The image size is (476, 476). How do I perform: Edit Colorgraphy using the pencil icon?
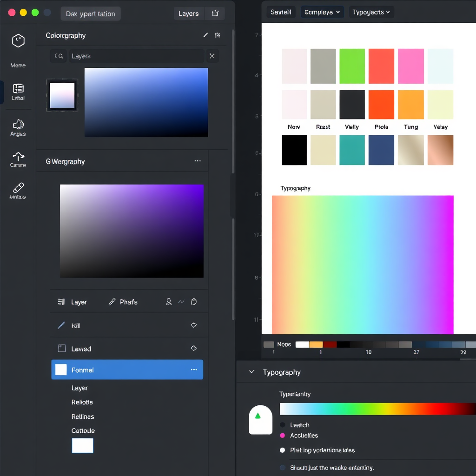(205, 35)
